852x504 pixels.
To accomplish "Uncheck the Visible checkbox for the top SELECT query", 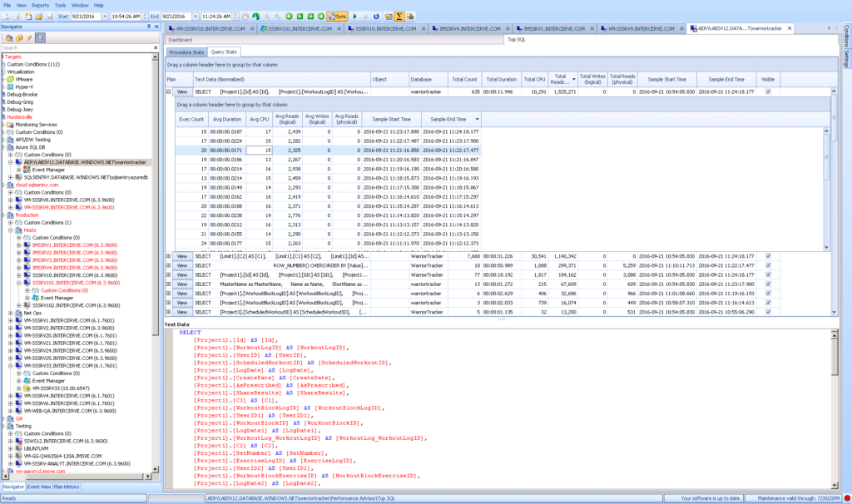I will point(769,91).
